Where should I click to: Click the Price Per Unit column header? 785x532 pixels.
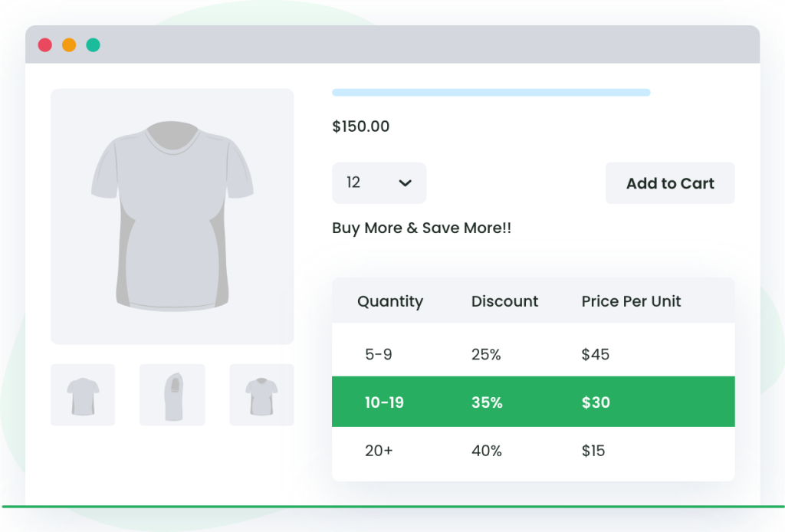[631, 301]
